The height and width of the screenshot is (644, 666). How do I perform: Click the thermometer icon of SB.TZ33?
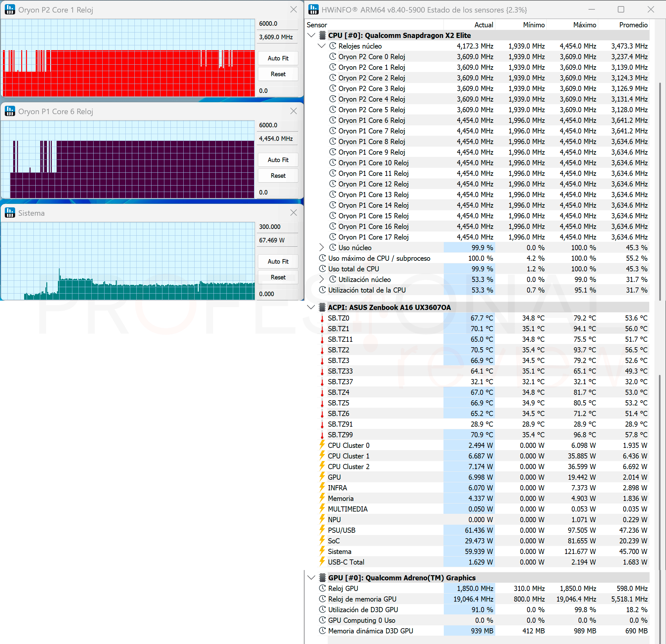[x=322, y=371]
